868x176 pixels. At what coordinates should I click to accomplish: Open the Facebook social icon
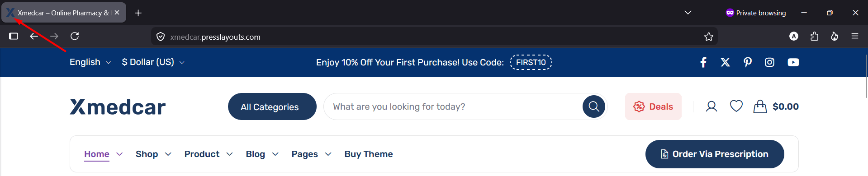703,62
